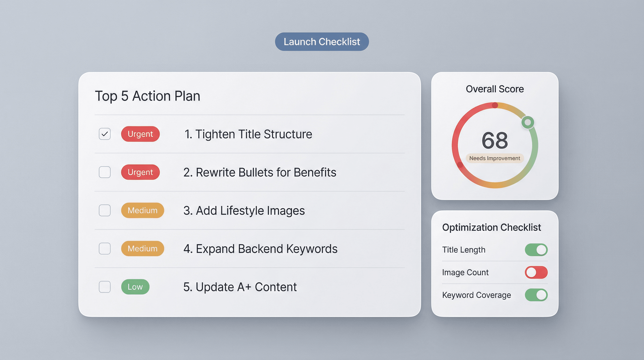This screenshot has width=644, height=360.
Task: Click the Launch Checklist button
Action: tap(322, 41)
